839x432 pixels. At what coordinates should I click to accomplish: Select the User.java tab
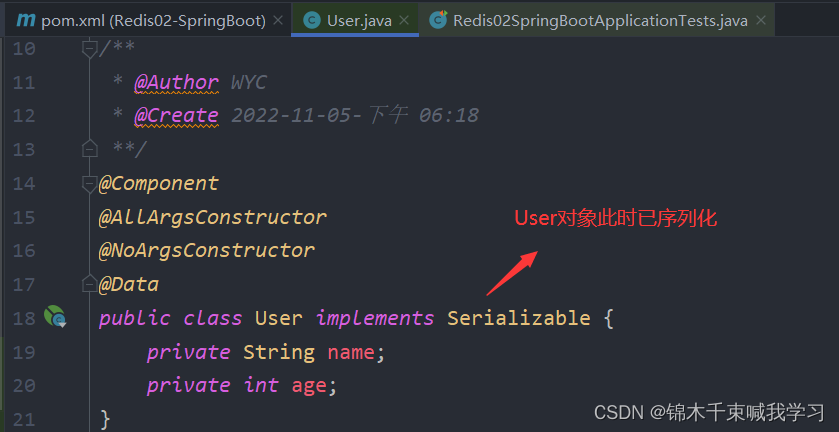tap(357, 20)
